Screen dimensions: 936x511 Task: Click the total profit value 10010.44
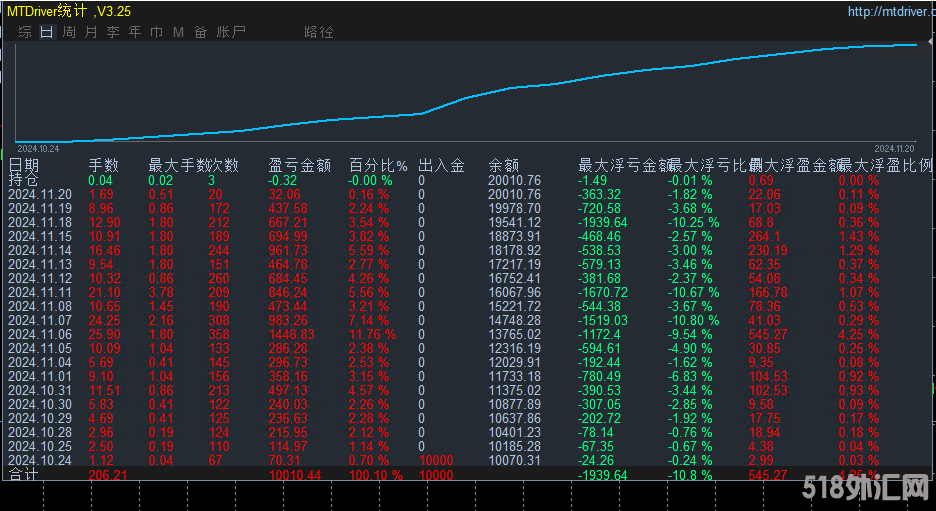coord(295,475)
